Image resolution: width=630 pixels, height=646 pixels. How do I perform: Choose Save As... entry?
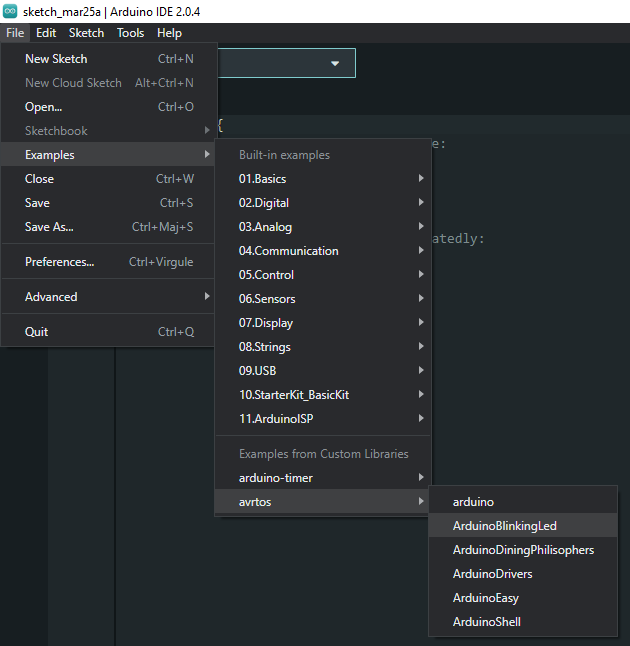pyautogui.click(x=109, y=227)
